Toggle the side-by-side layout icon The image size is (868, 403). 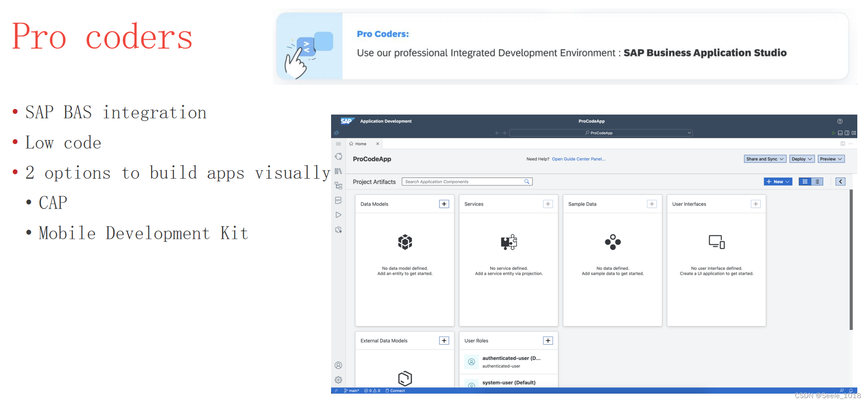pyautogui.click(x=847, y=133)
